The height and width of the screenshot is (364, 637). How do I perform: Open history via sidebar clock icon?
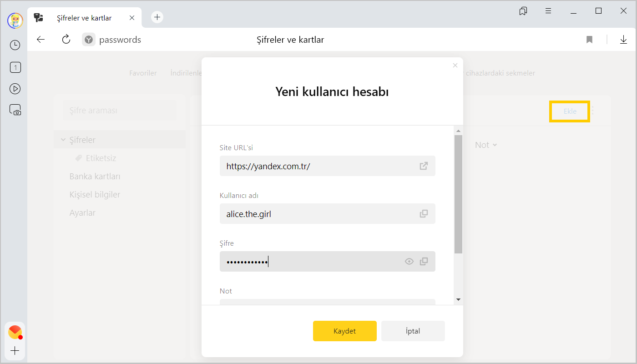[x=15, y=45]
